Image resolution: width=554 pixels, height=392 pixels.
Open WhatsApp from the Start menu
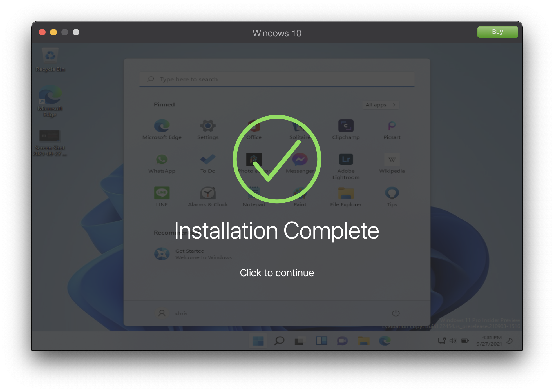(x=162, y=163)
